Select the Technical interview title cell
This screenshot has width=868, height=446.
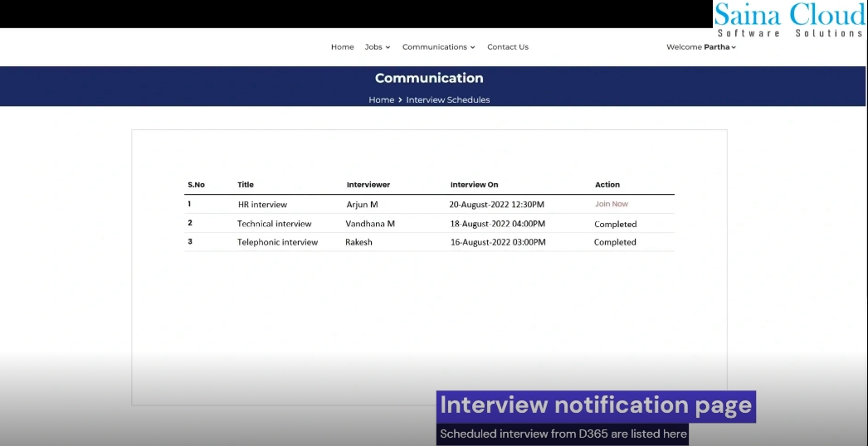coord(274,224)
